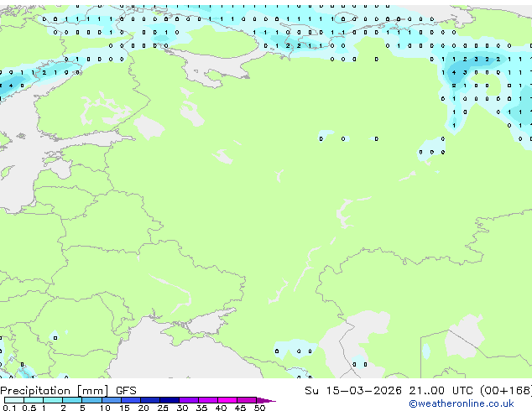Pick the 10–15 mm blue legend swatch
This screenshot has height=411, width=532.
click(x=111, y=400)
